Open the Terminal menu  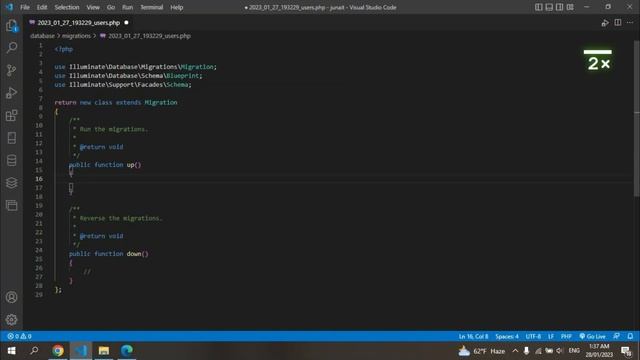coord(151,7)
